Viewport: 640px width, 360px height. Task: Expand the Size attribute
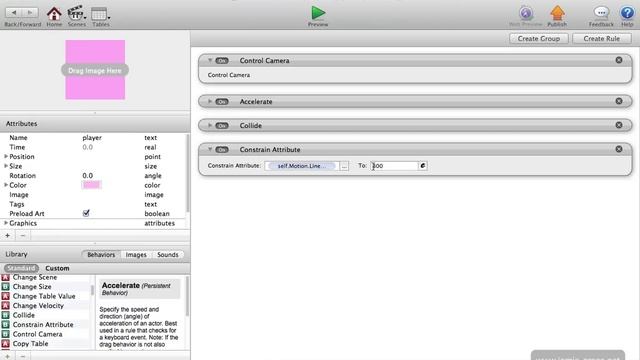pos(6,166)
